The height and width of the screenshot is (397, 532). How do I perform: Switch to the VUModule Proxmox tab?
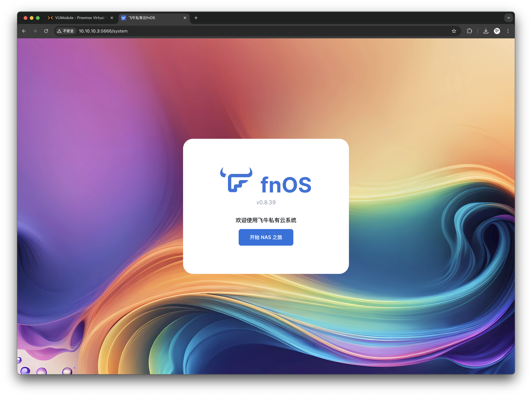pos(79,18)
